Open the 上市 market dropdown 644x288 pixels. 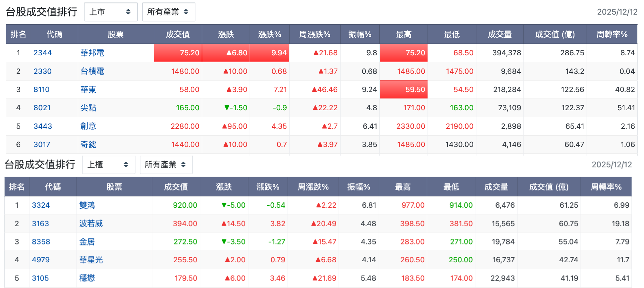click(111, 12)
